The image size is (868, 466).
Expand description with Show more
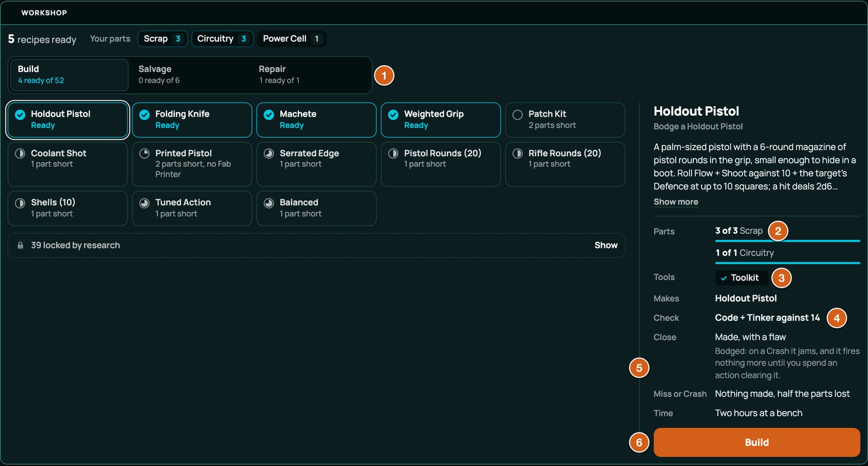tap(676, 202)
